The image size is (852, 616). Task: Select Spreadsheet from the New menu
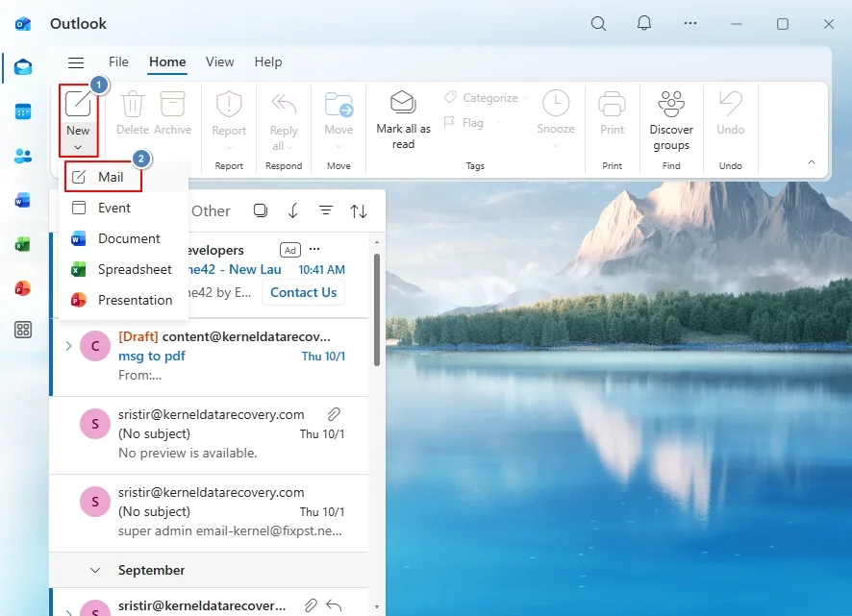[x=123, y=269]
